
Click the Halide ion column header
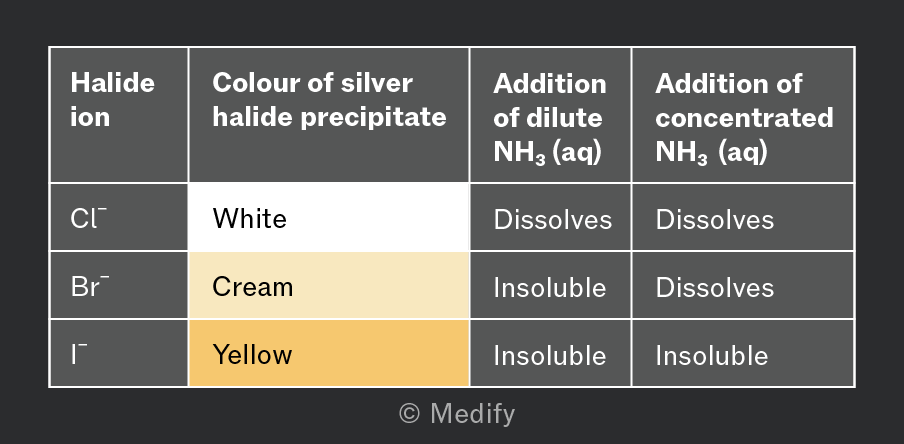pyautogui.click(x=119, y=115)
